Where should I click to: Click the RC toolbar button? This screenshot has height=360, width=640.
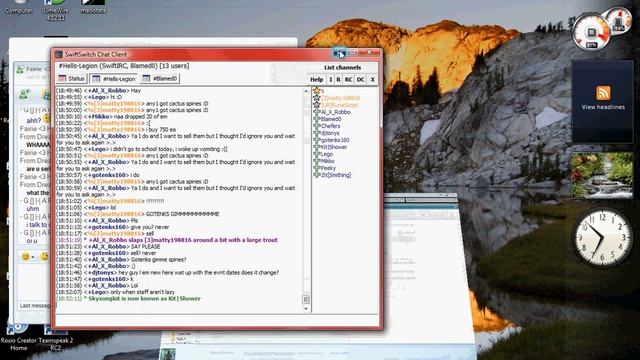pyautogui.click(x=348, y=80)
